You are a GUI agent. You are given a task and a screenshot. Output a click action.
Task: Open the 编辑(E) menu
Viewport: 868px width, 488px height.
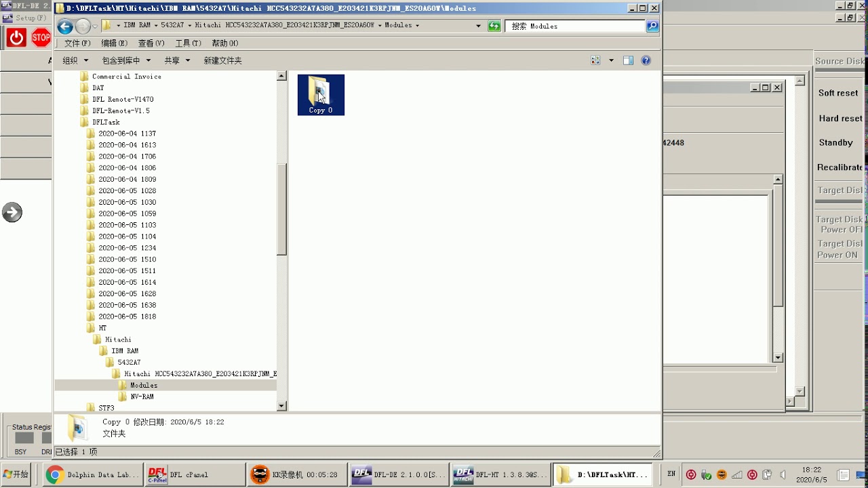pyautogui.click(x=114, y=43)
